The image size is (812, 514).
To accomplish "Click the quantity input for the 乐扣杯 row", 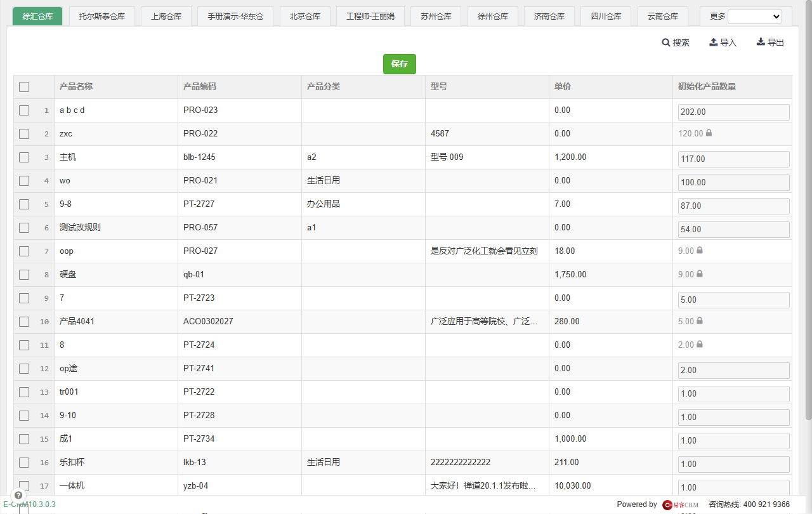I will click(734, 464).
